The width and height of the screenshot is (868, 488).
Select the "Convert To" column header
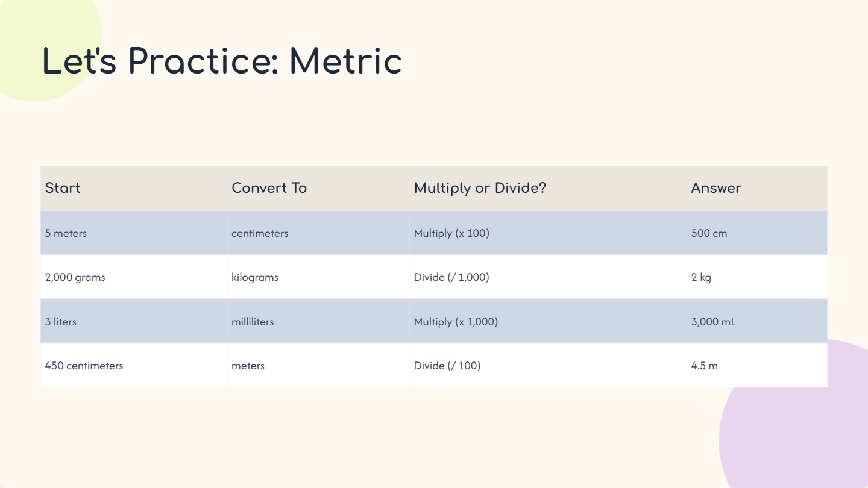269,188
